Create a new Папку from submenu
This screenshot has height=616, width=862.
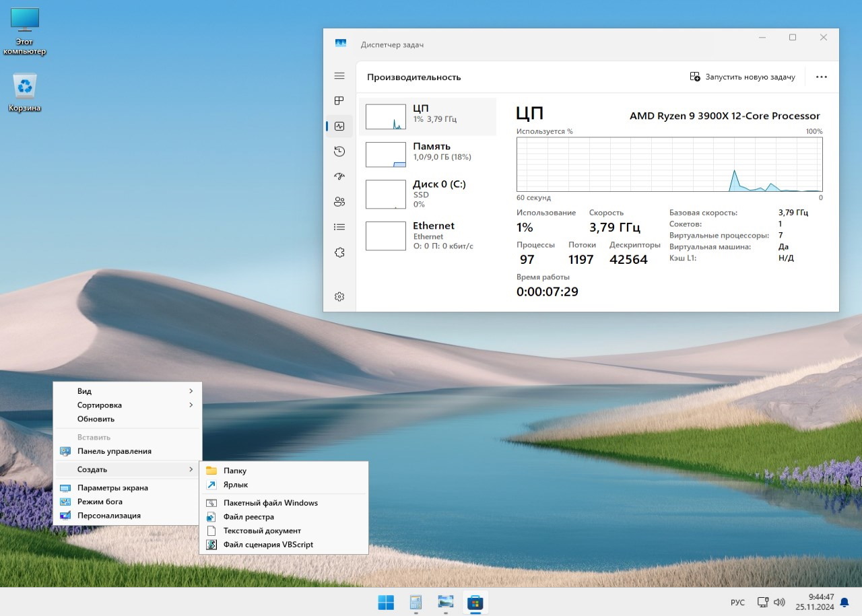(235, 471)
